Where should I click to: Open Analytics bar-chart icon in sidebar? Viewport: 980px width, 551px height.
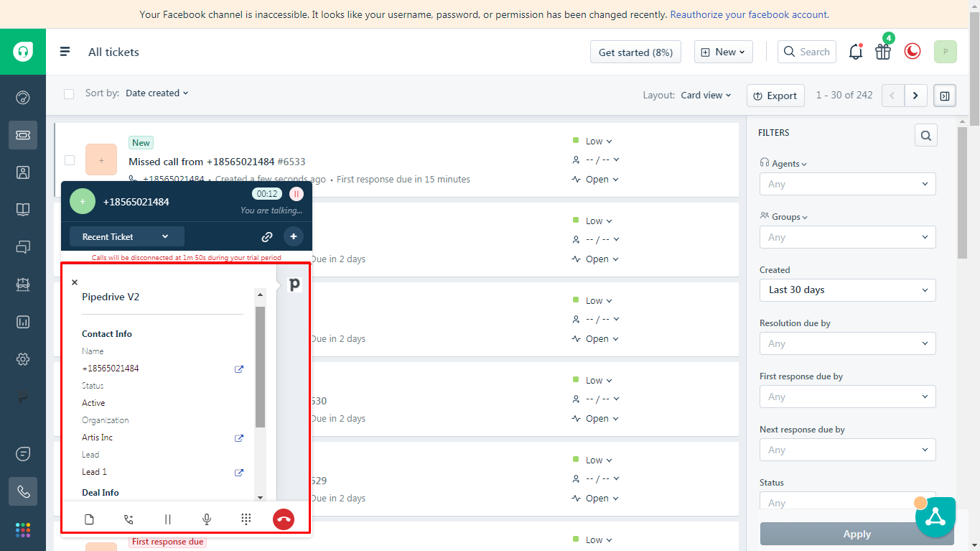pos(23,322)
